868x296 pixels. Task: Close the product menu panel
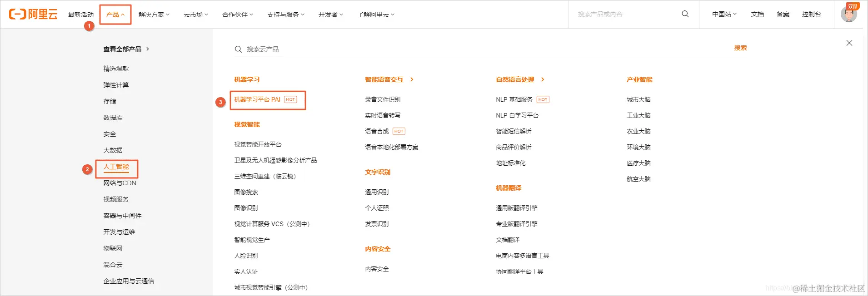849,43
